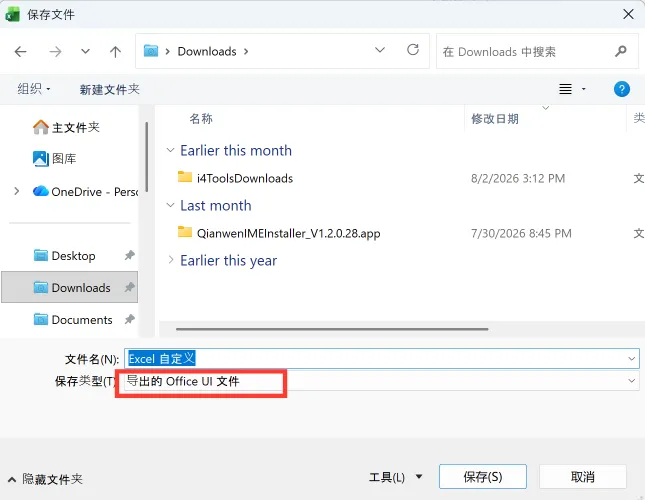645x500 pixels.
Task: Click the pin icon beside Downloads
Action: point(130,287)
